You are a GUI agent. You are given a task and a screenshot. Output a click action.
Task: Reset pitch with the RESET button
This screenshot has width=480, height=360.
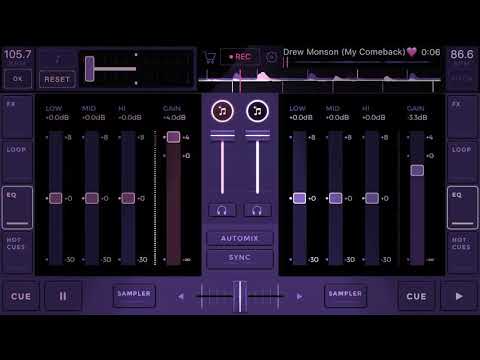click(57, 79)
